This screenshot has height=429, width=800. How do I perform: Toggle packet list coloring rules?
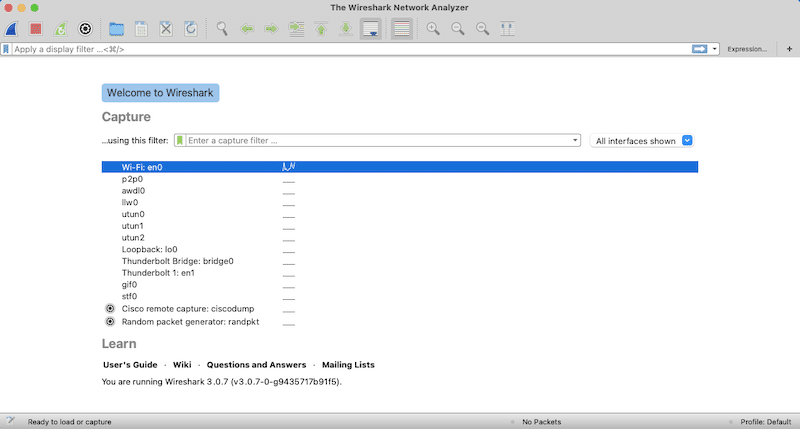click(x=402, y=29)
